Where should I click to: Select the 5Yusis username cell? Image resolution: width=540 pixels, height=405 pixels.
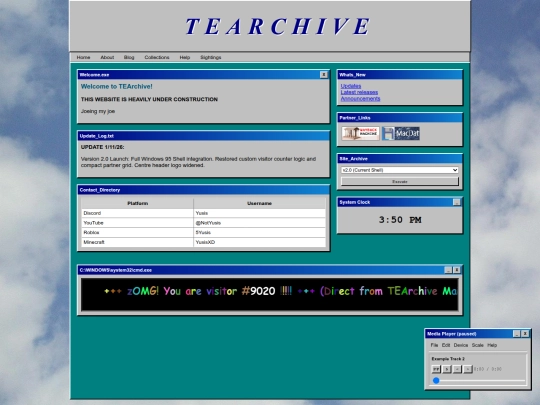coord(260,232)
